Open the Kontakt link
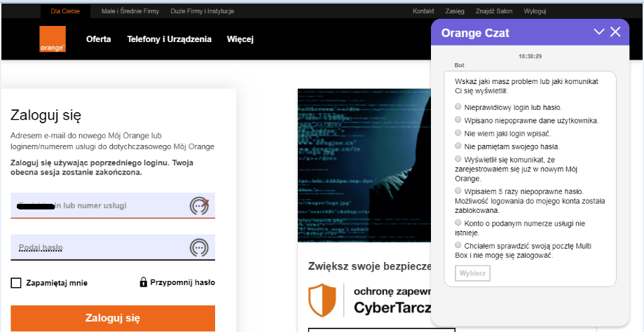Image resolution: width=644 pixels, height=332 pixels. point(423,11)
